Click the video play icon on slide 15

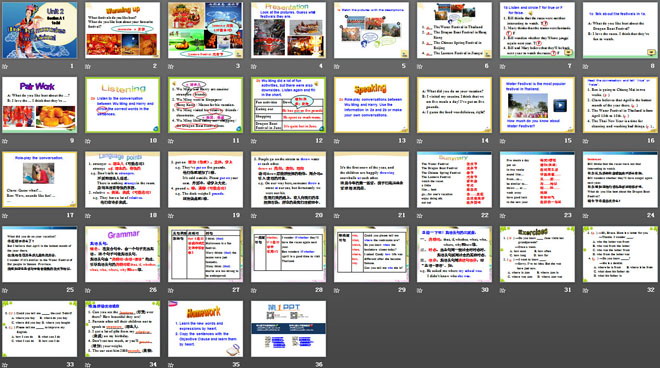560,105
